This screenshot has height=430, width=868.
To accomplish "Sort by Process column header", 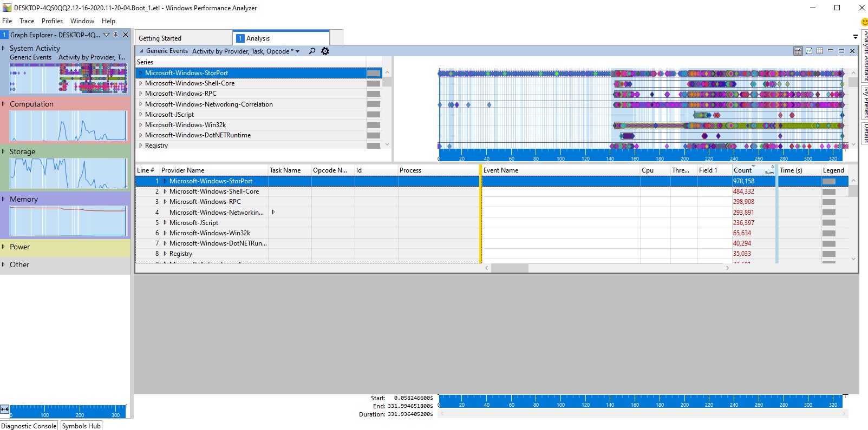I will pyautogui.click(x=439, y=170).
